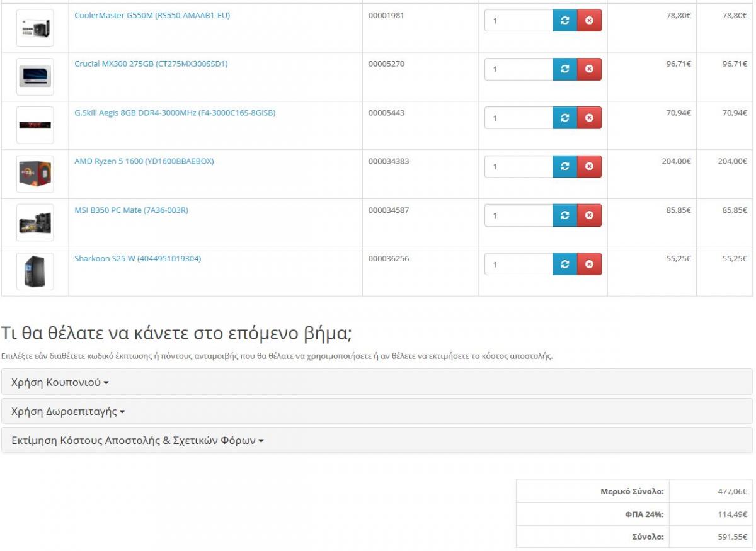Update quantity for AMD Ryzen 5 1600
Viewport: 756px width, 551px height.
[565, 167]
